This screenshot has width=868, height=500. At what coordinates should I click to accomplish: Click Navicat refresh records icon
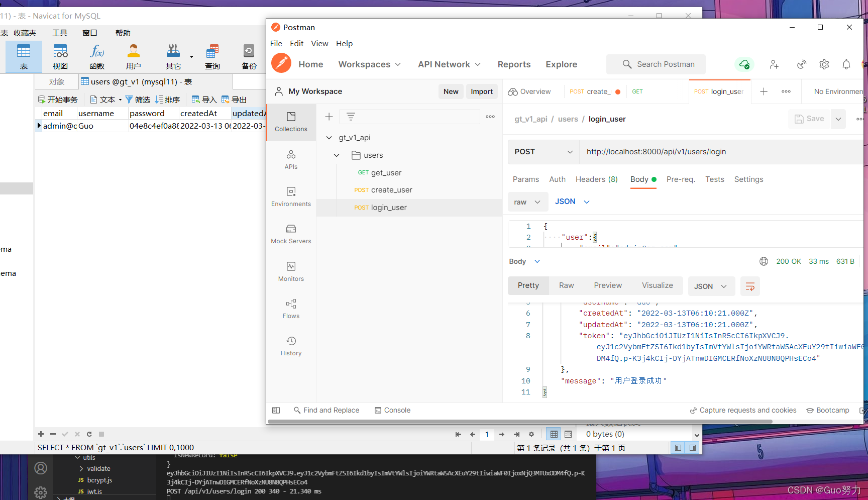(89, 434)
